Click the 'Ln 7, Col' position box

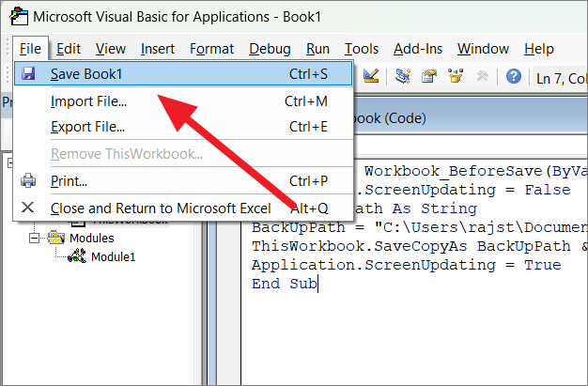560,78
